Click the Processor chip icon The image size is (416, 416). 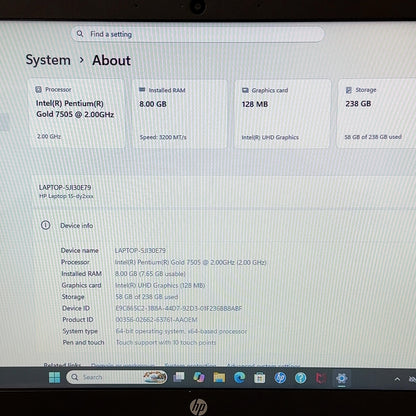[x=39, y=89]
